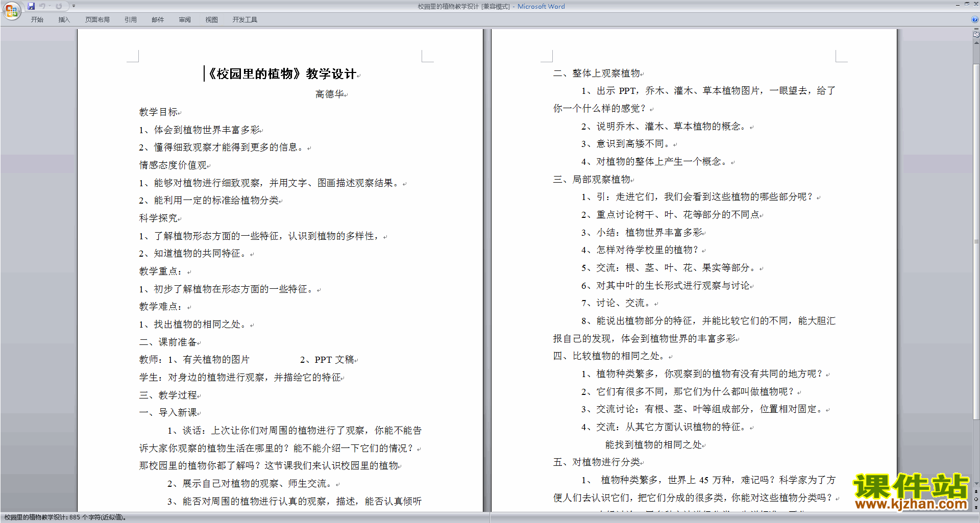This screenshot has width=980, height=523.
Task: Click the vertical scrollbar up arrow
Action: coord(976,43)
